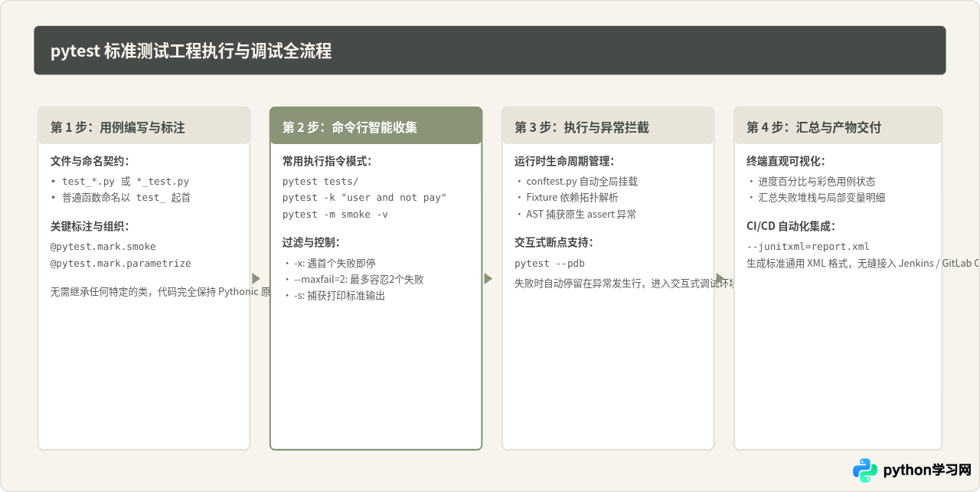This screenshot has width=980, height=492.
Task: Click the command 'pytest -m smoke -v'
Action: (335, 214)
